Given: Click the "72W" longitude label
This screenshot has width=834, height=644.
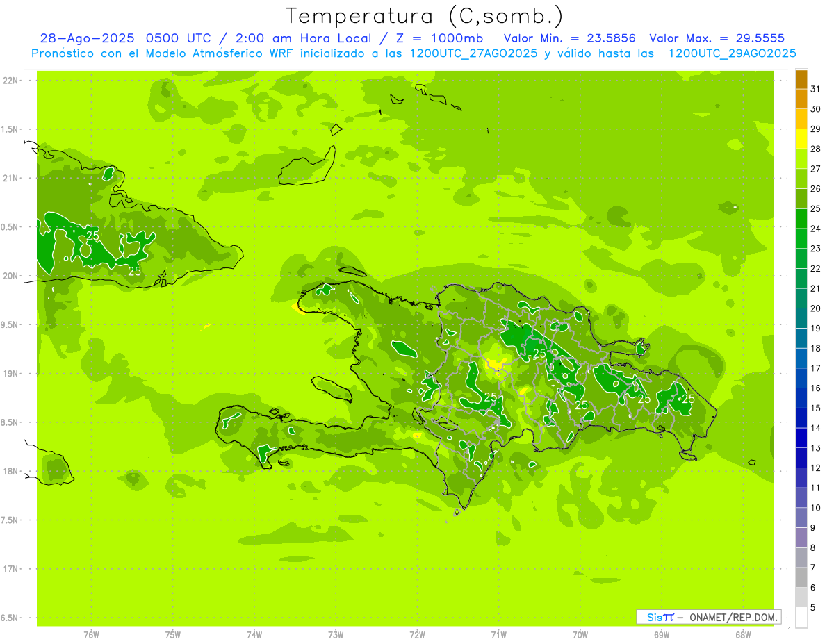Looking at the screenshot, I should point(417,634).
